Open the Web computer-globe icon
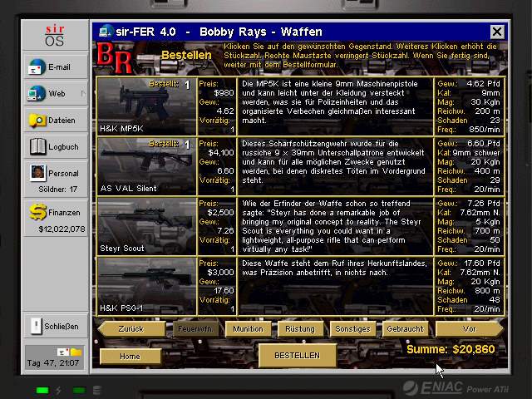Screen dimensions: 532x399 [37, 94]
